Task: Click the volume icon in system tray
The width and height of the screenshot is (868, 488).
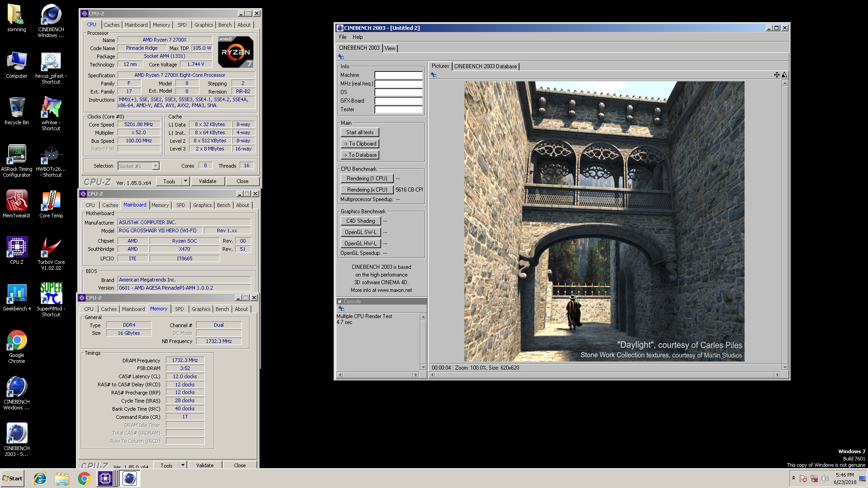Action: click(x=825, y=479)
